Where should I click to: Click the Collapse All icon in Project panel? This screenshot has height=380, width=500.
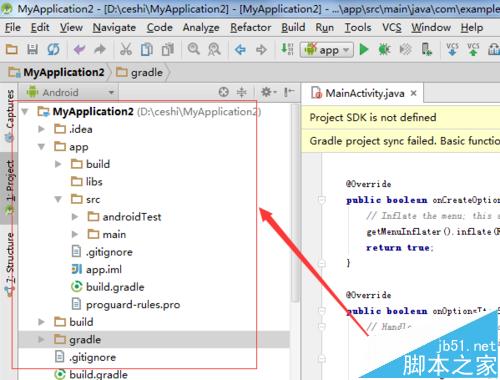tap(242, 92)
